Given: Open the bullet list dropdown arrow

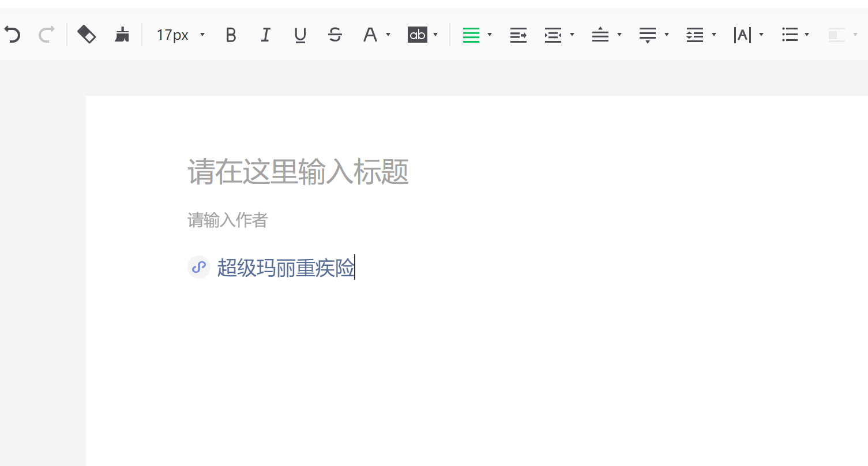Looking at the screenshot, I should pyautogui.click(x=807, y=35).
